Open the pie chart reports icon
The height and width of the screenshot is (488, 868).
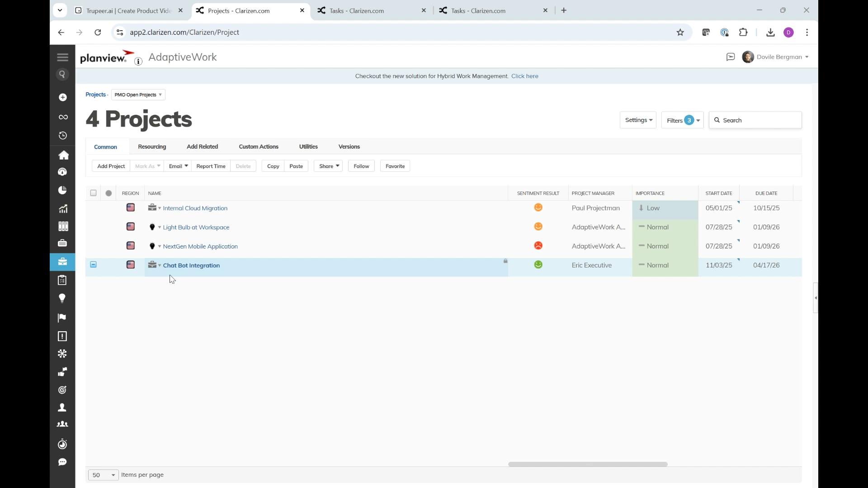(62, 190)
